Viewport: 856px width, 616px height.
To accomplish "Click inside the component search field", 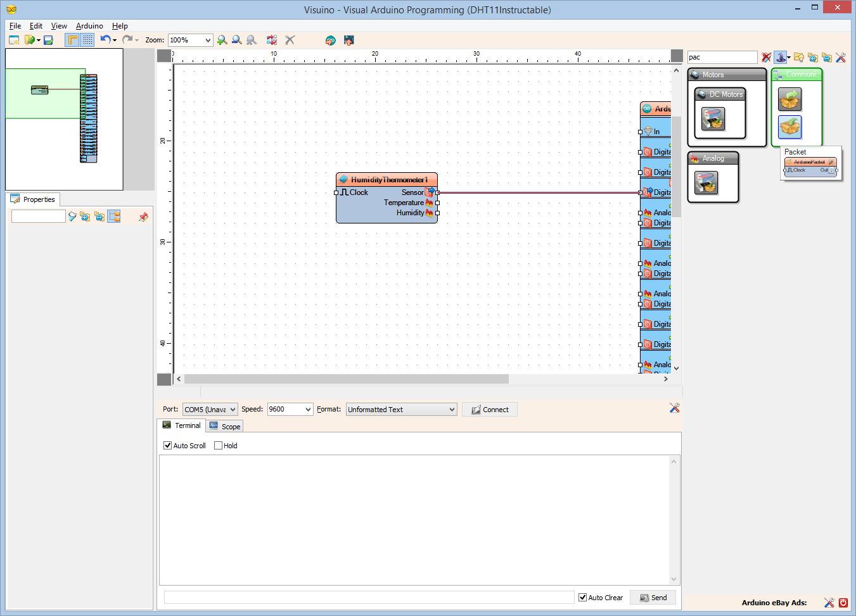I will coord(721,57).
